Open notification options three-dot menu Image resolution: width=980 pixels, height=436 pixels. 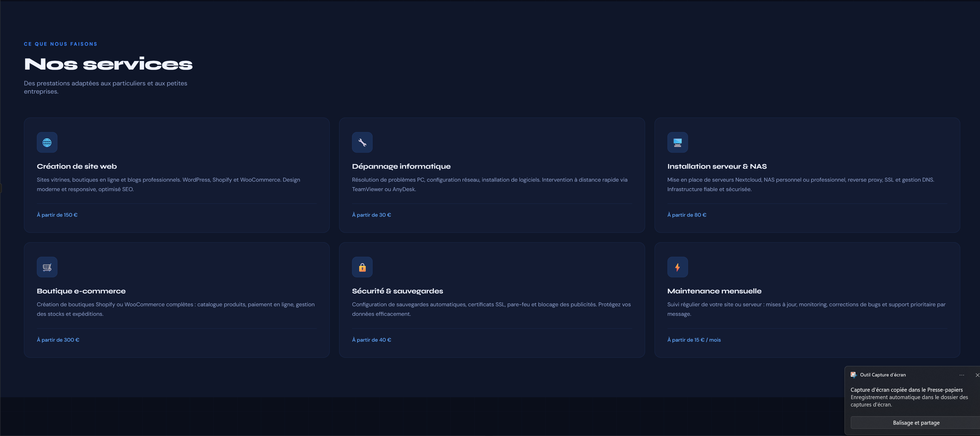(x=962, y=375)
